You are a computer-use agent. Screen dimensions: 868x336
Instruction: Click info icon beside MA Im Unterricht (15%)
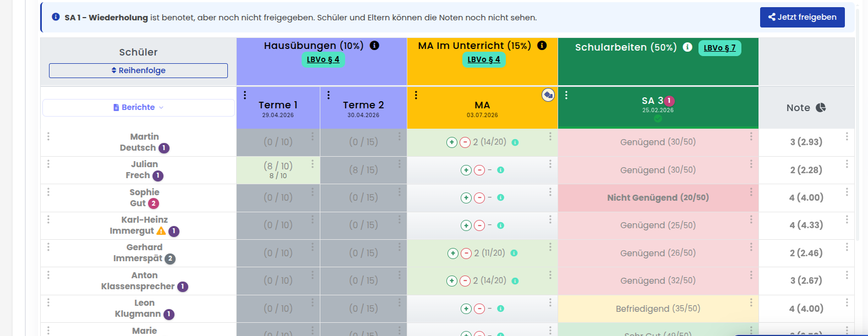[542, 46]
